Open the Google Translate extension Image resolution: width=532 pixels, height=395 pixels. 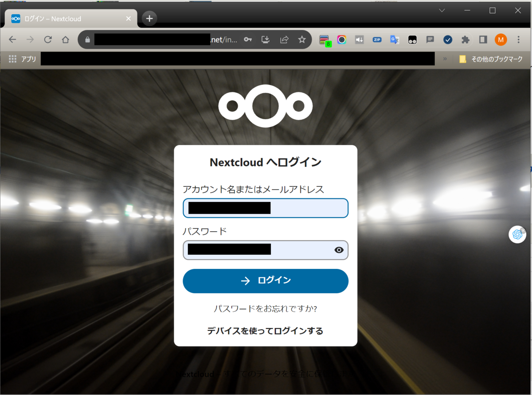(395, 39)
